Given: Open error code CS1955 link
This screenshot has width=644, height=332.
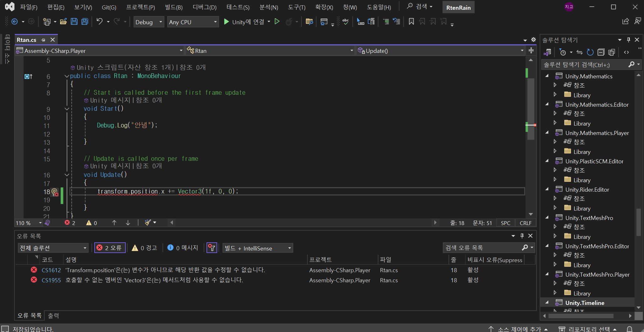Looking at the screenshot, I should 51,280.
